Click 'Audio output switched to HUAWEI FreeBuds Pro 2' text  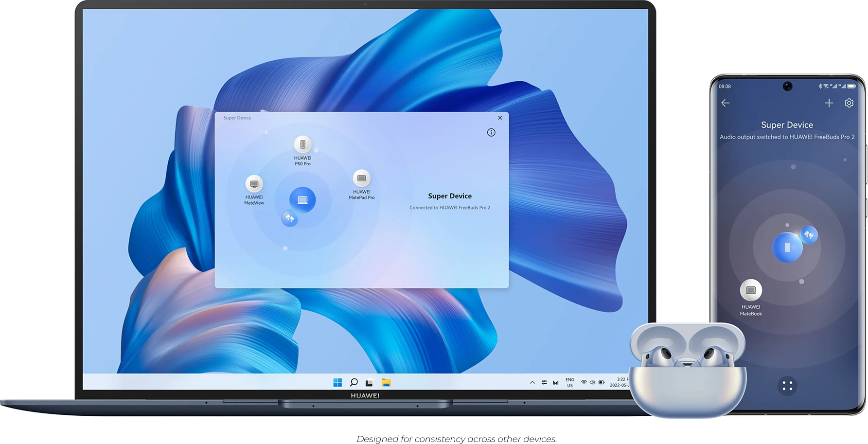(787, 137)
